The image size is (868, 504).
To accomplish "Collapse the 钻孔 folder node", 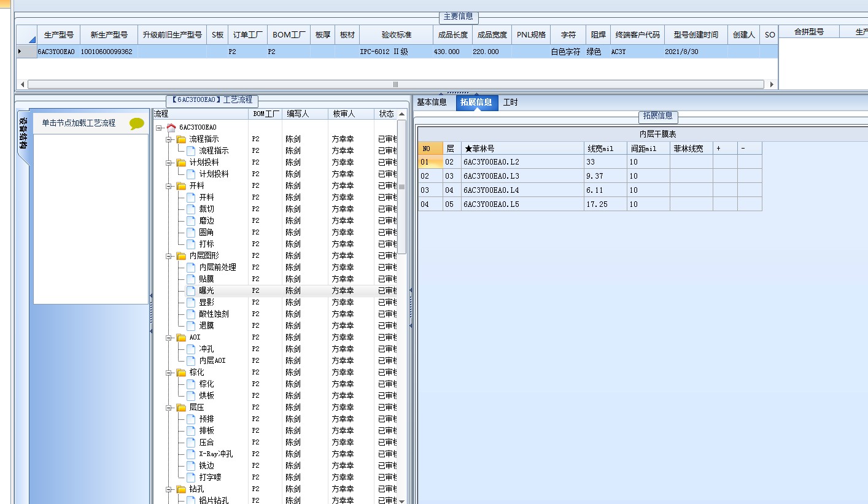I will point(169,489).
